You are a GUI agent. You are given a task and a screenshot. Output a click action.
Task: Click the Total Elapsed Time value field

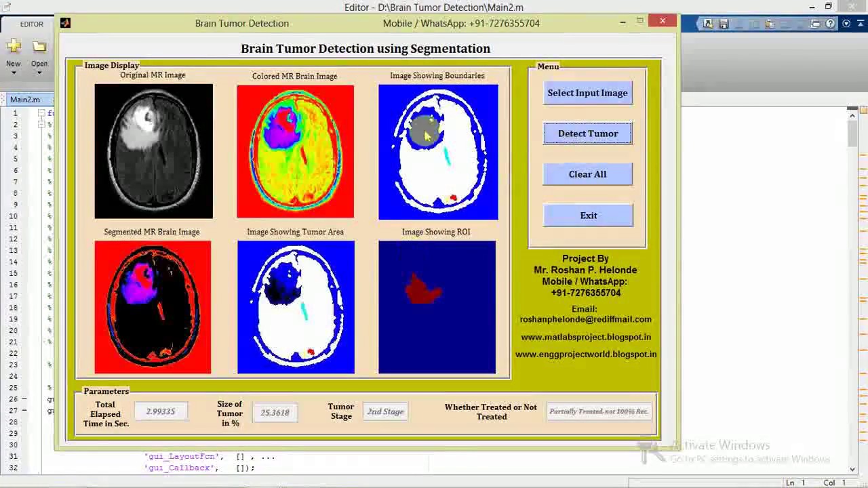pos(160,411)
